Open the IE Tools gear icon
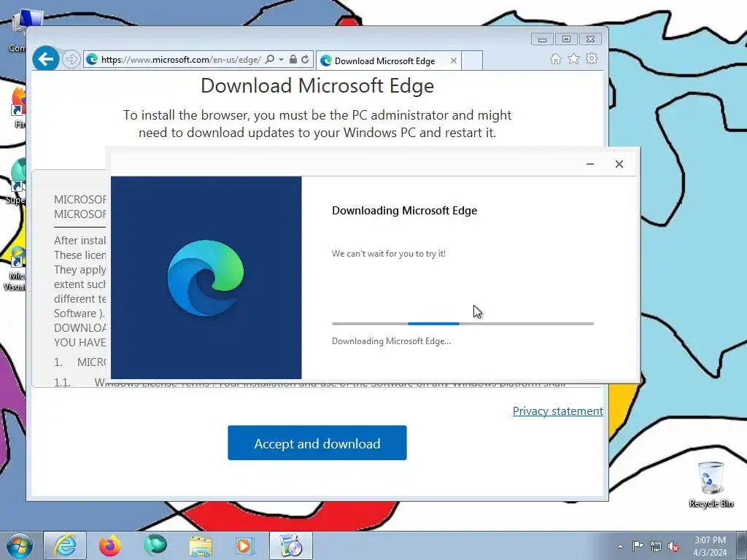The height and width of the screenshot is (560, 747). pyautogui.click(x=592, y=58)
